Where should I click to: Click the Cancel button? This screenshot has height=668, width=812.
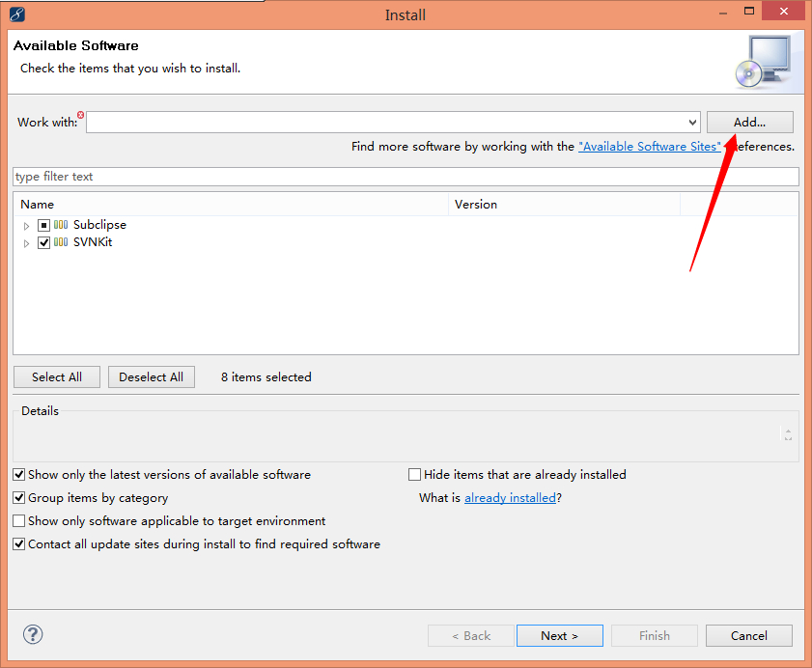point(749,635)
